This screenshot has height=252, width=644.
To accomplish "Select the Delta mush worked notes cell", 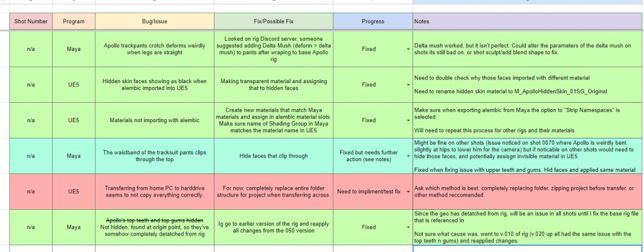I will pos(528,49).
